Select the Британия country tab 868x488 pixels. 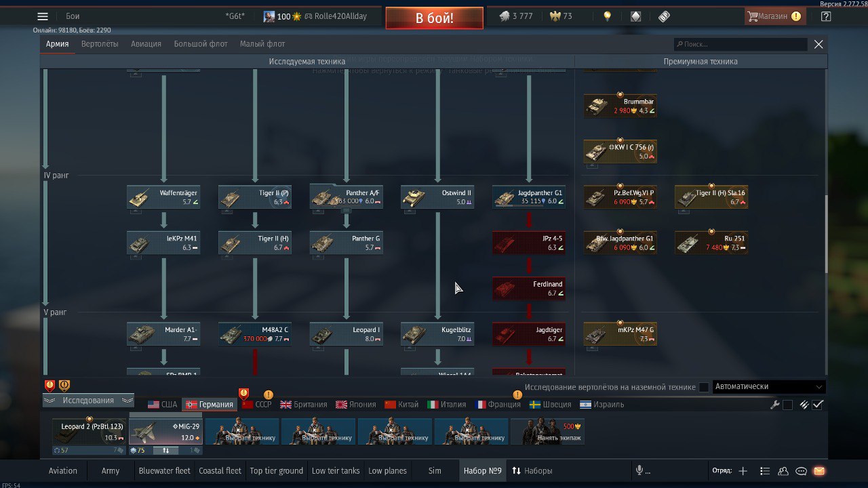(x=304, y=405)
